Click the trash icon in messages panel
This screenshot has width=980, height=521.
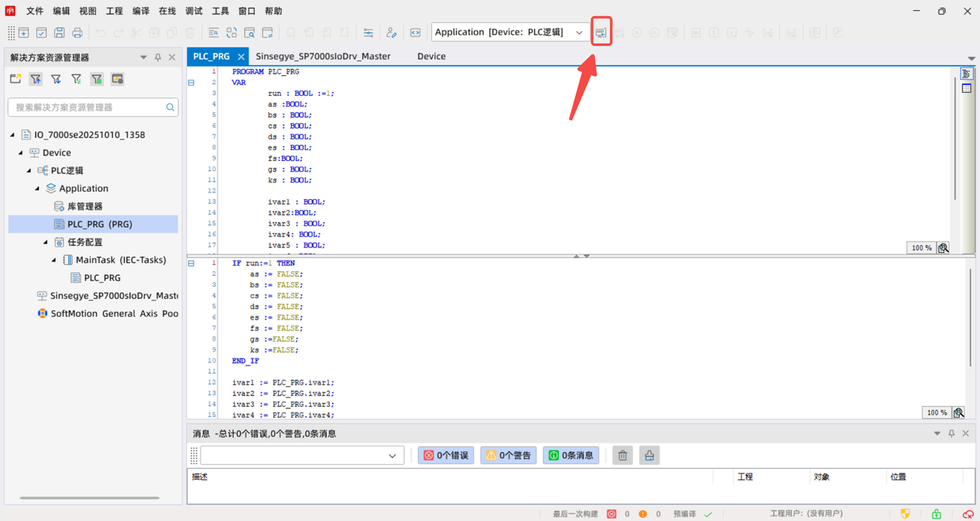(622, 456)
